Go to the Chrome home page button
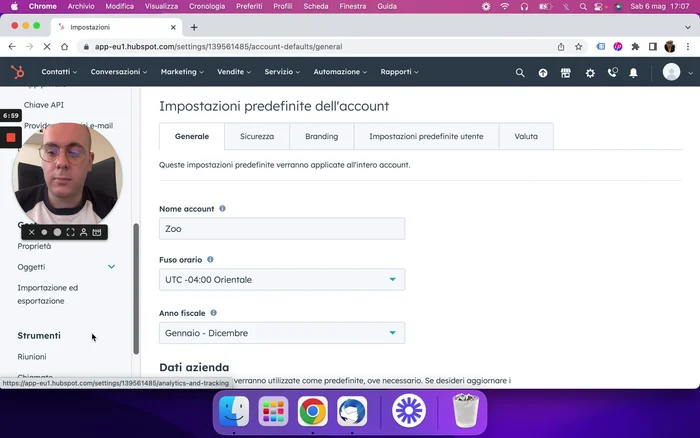 (64, 46)
